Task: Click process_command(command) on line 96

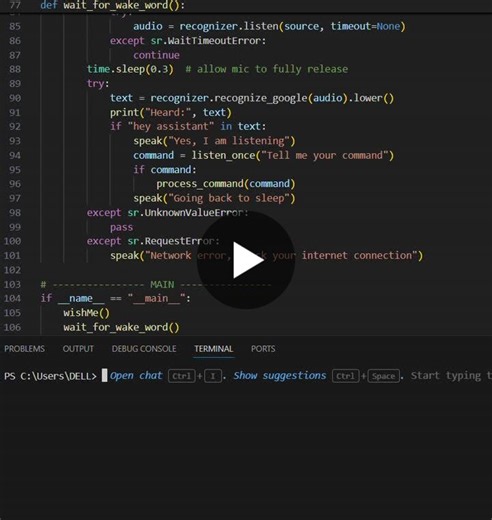Action: coord(226,184)
